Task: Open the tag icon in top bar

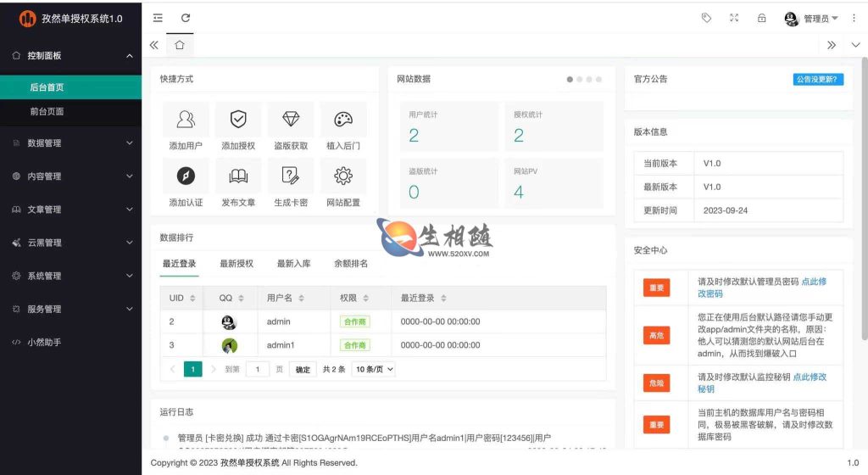Action: (706, 19)
